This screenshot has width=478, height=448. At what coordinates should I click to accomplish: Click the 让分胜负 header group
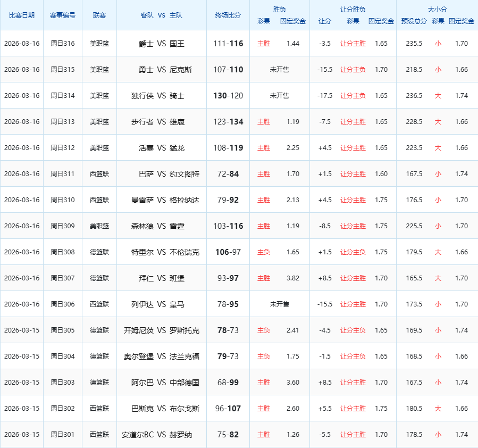click(x=353, y=10)
